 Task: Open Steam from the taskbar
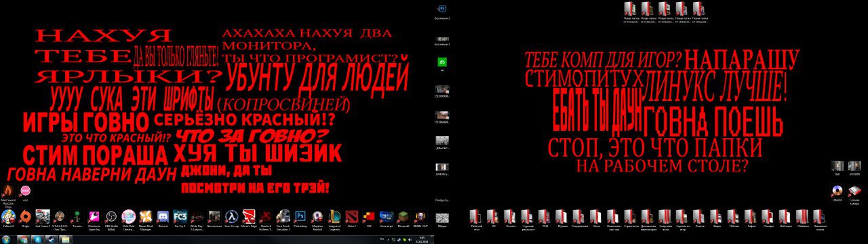pyautogui.click(x=52, y=239)
